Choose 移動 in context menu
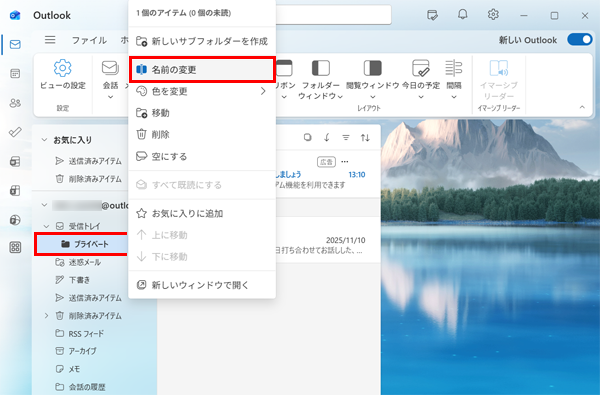Image resolution: width=600 pixels, height=395 pixels. (202, 113)
